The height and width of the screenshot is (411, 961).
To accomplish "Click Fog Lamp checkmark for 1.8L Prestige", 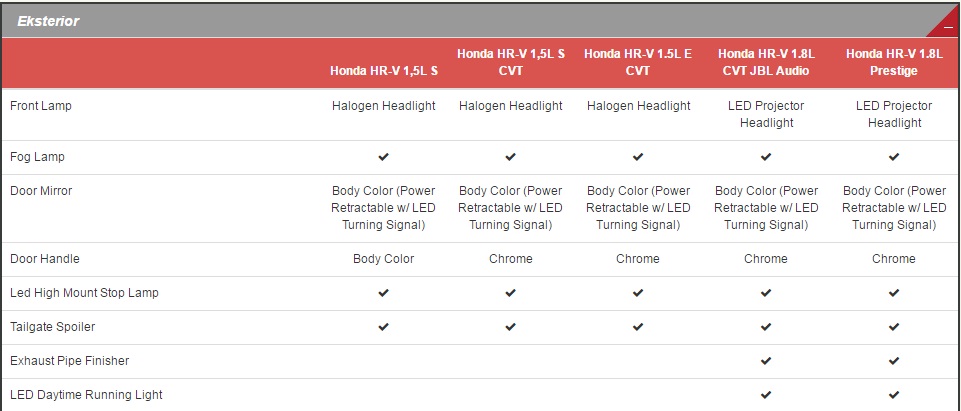I will (x=894, y=157).
